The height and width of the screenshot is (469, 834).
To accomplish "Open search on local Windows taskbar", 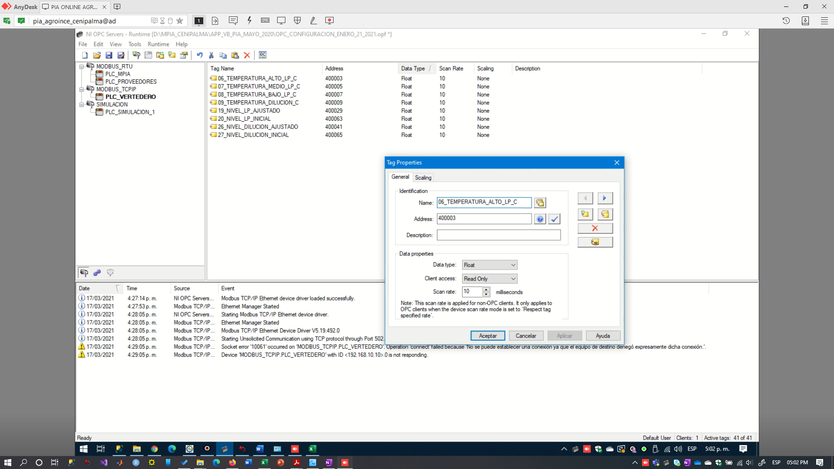I will [23, 463].
